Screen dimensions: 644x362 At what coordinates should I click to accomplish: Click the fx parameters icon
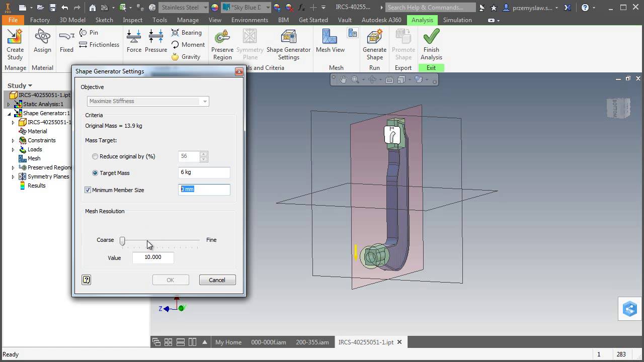coord(301,8)
